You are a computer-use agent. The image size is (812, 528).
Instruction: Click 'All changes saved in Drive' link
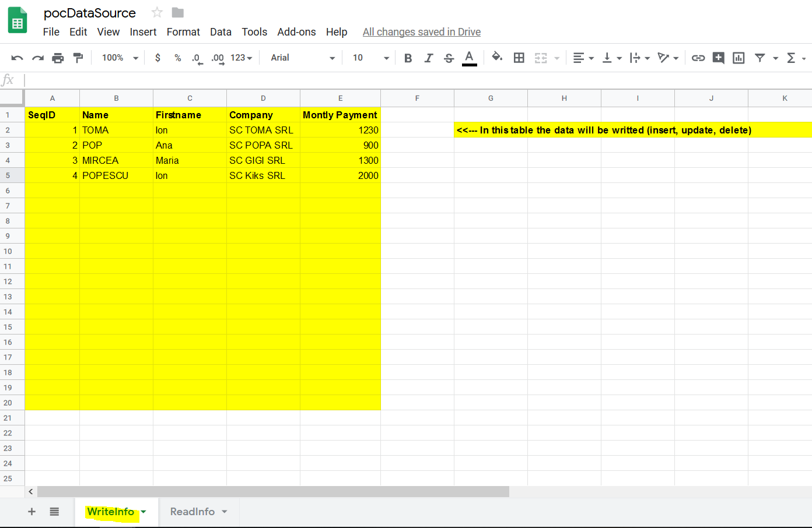click(421, 32)
